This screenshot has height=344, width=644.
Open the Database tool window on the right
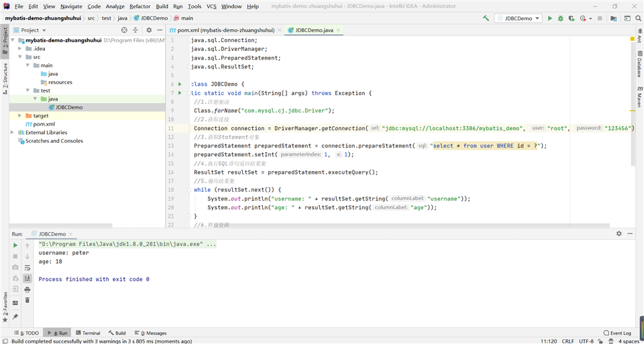point(639,64)
